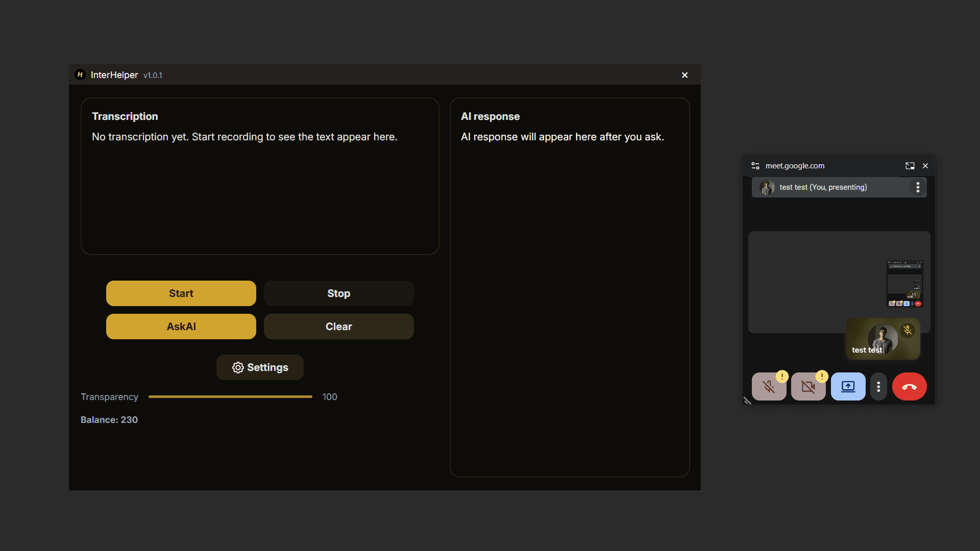This screenshot has height=551, width=980.
Task: Toggle recording on with the Start button
Action: [x=181, y=293]
